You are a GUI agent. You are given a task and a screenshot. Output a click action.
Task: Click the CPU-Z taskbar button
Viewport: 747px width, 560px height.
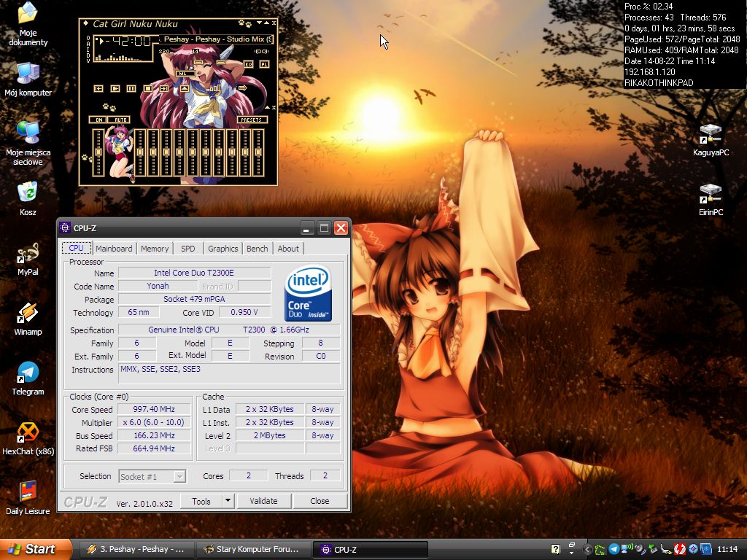pyautogui.click(x=370, y=550)
